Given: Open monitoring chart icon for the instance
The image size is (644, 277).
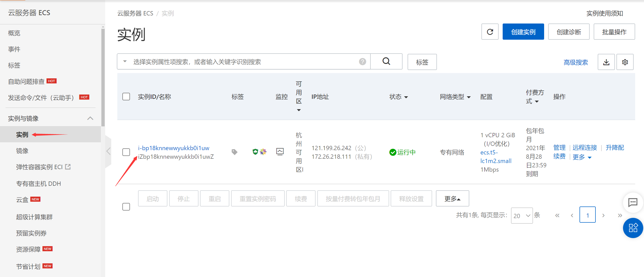Looking at the screenshot, I should [x=280, y=152].
